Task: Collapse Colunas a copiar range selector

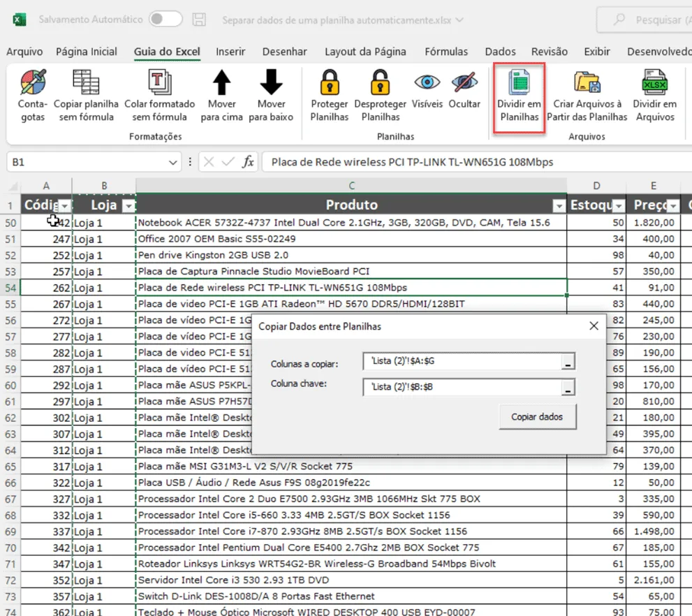Action: 568,361
